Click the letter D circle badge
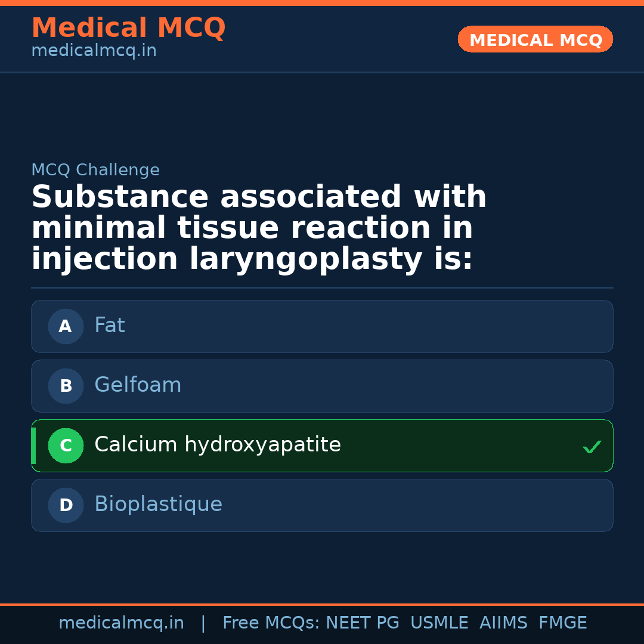 [66, 506]
